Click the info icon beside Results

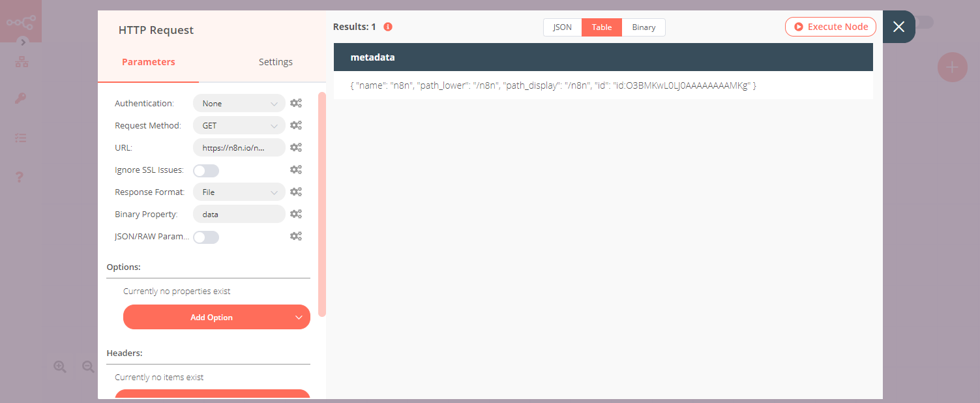pos(388,27)
